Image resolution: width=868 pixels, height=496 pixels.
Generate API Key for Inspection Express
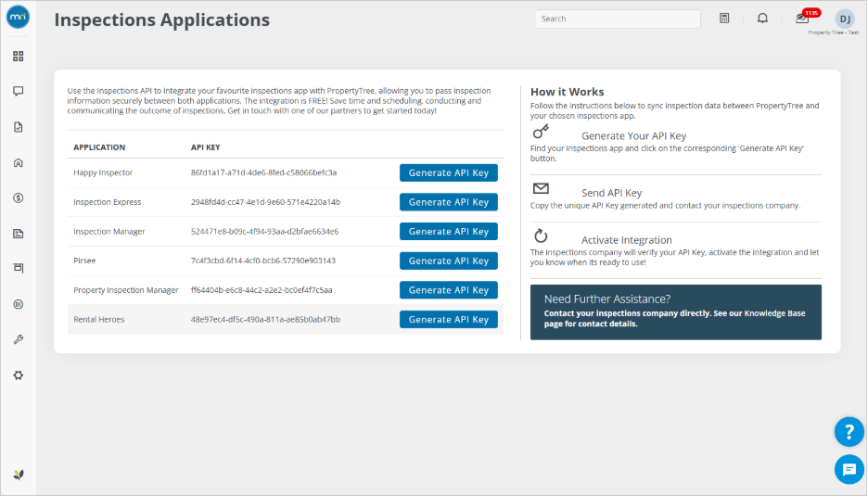pos(449,202)
